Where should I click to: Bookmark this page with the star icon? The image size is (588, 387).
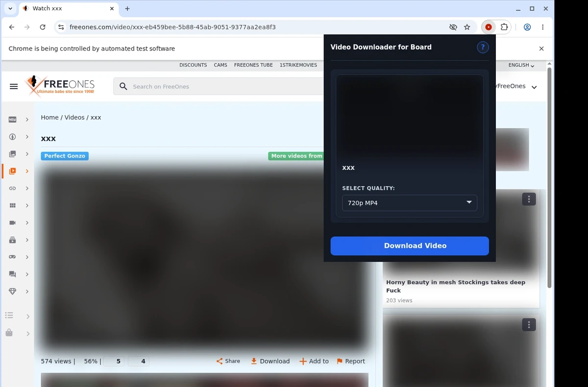pos(467,27)
